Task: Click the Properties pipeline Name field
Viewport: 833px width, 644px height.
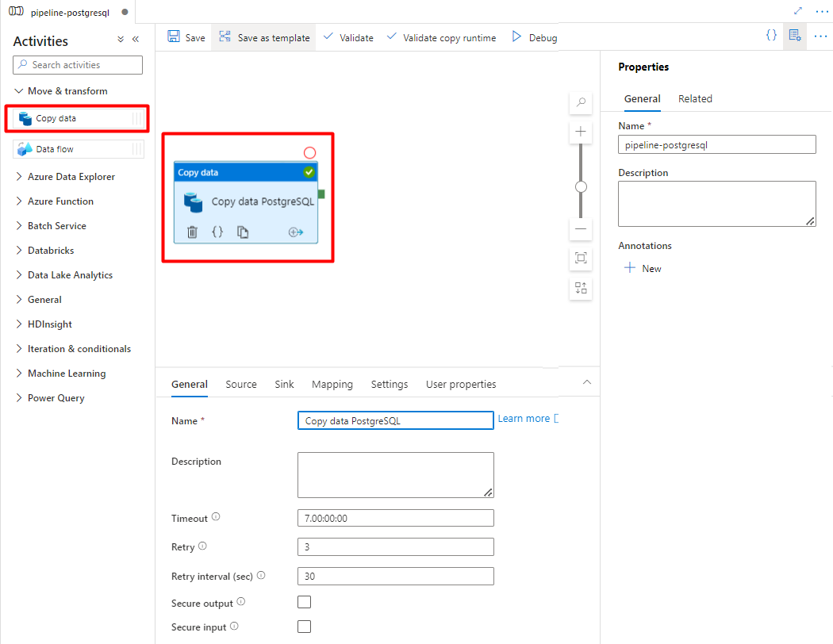Action: [716, 144]
